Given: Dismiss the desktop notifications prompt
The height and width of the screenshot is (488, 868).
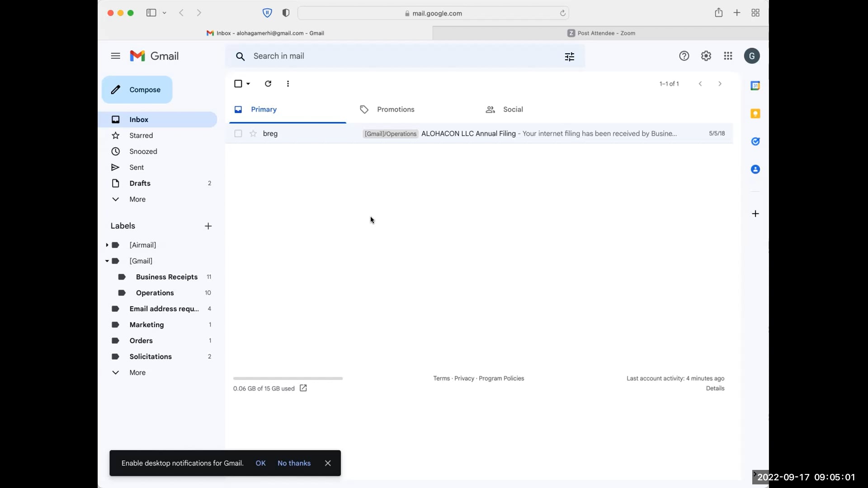Looking at the screenshot, I should point(328,463).
